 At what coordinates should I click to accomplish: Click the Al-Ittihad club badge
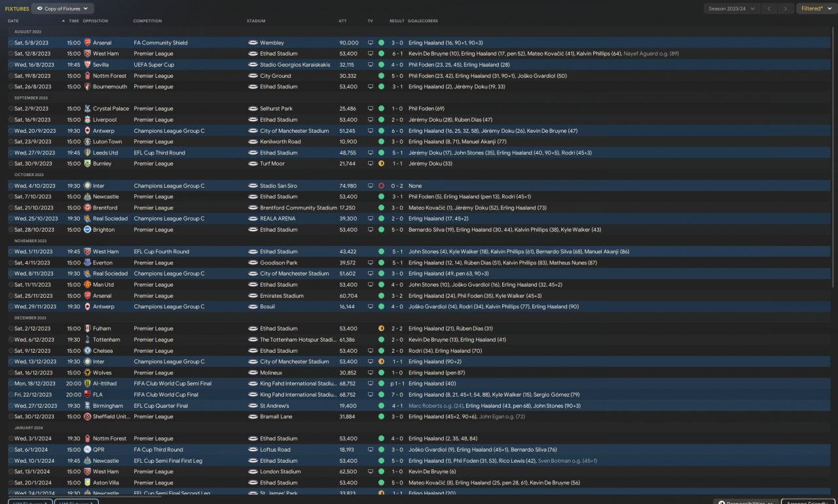[88, 384]
